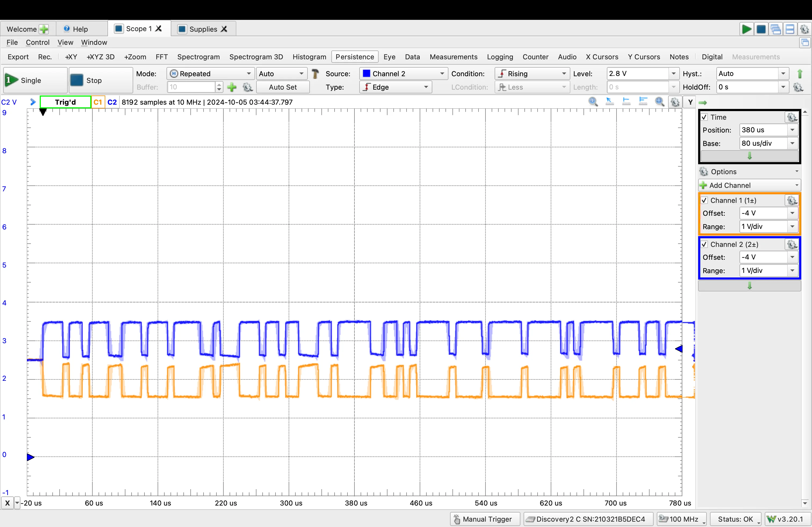Click the Stop all instruments icon at top right
812x527 pixels.
(761, 29)
